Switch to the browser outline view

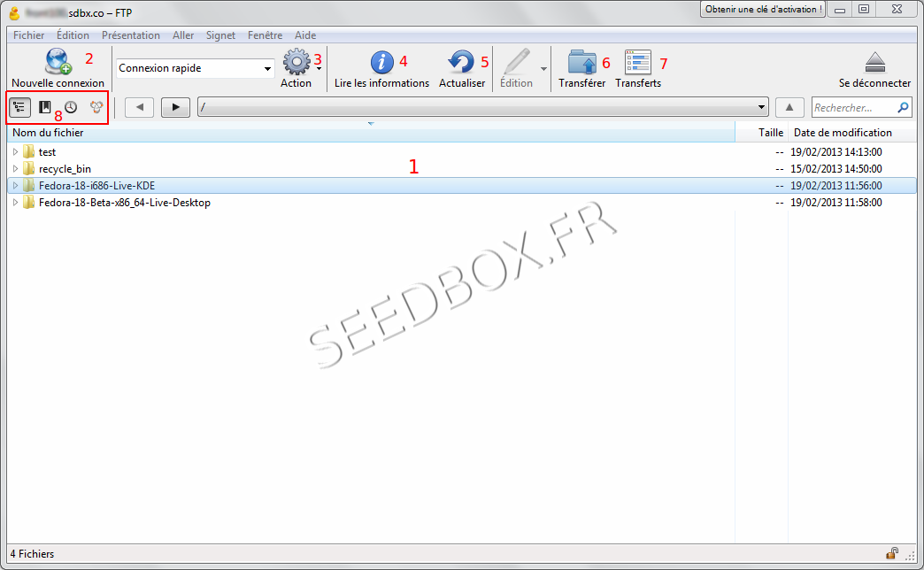(x=19, y=107)
